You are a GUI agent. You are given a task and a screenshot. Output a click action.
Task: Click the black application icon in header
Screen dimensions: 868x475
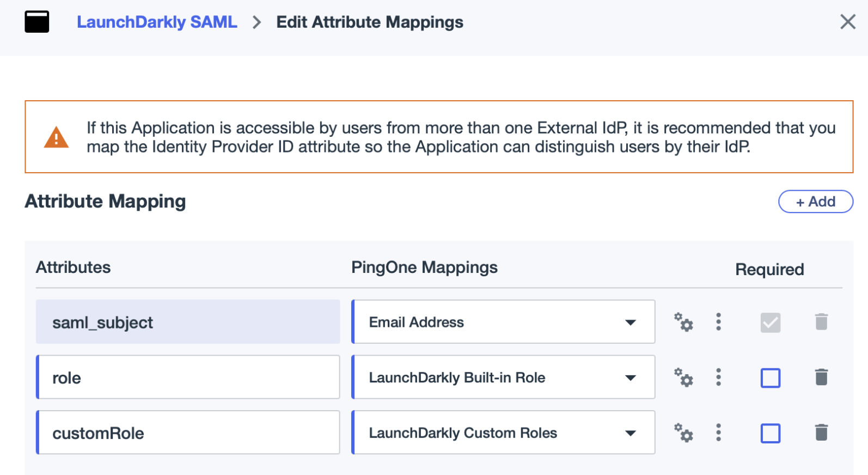[x=37, y=22]
